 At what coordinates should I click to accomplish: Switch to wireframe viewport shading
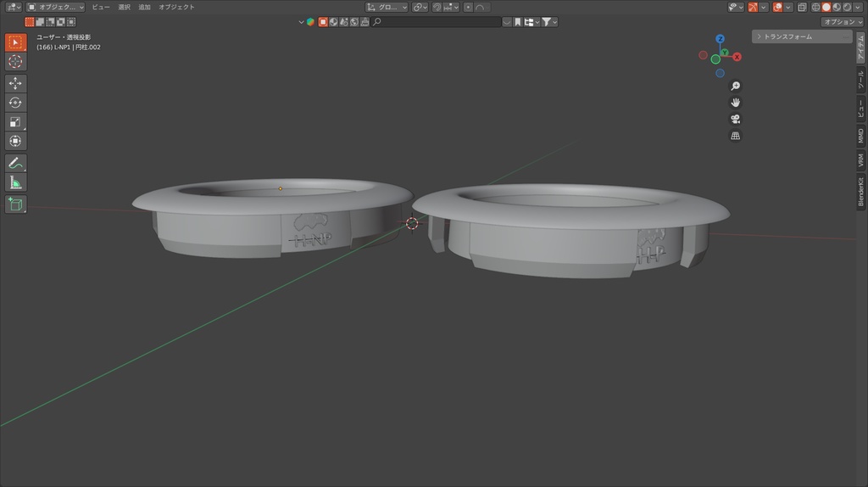[816, 7]
